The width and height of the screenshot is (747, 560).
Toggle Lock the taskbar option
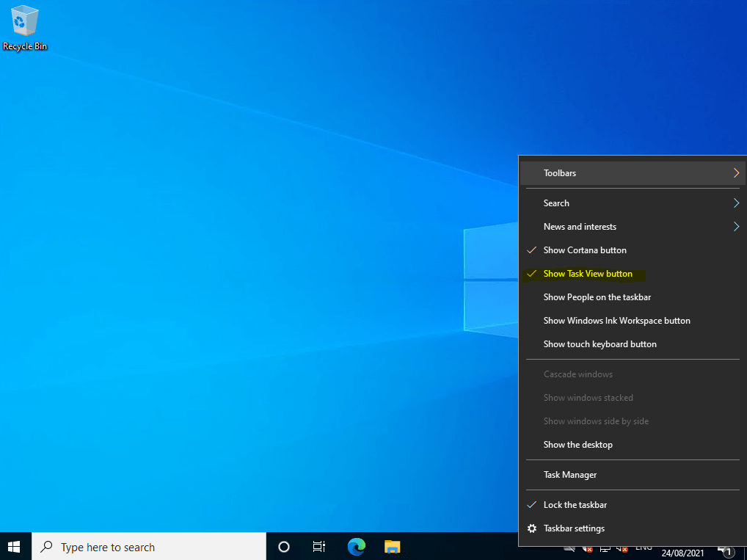(x=633, y=505)
